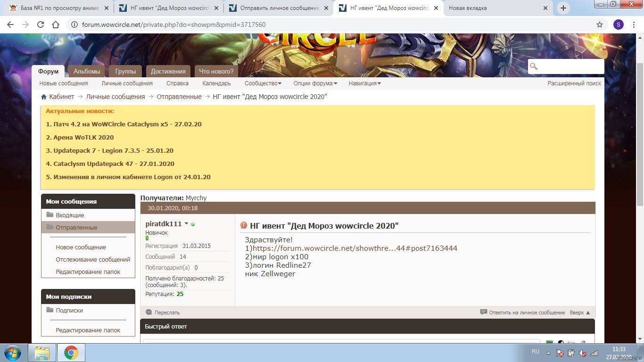Open Action Center flag icon in tray

[560, 353]
